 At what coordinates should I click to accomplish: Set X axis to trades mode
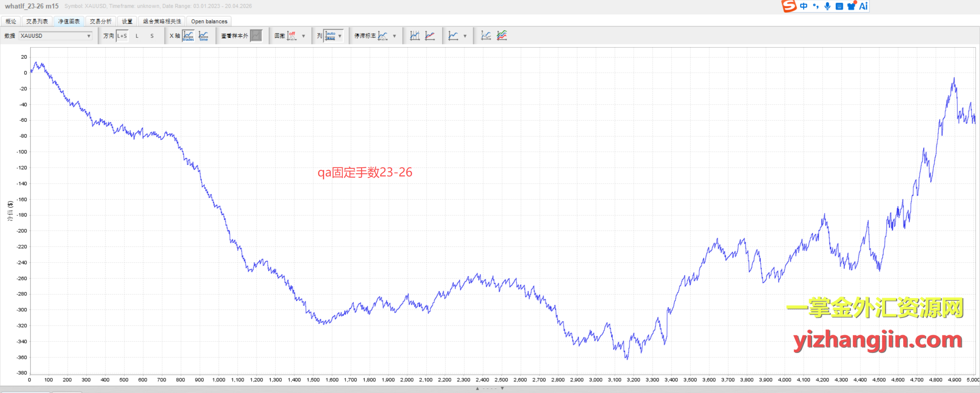point(188,36)
